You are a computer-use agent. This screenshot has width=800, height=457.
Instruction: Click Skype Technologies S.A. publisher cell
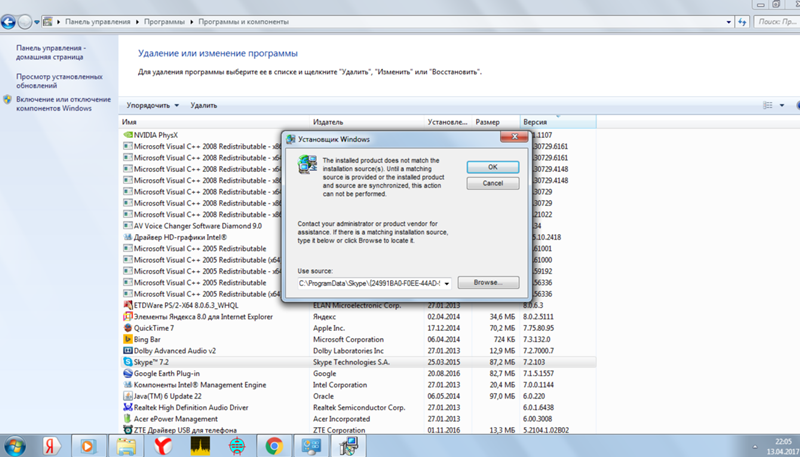352,362
